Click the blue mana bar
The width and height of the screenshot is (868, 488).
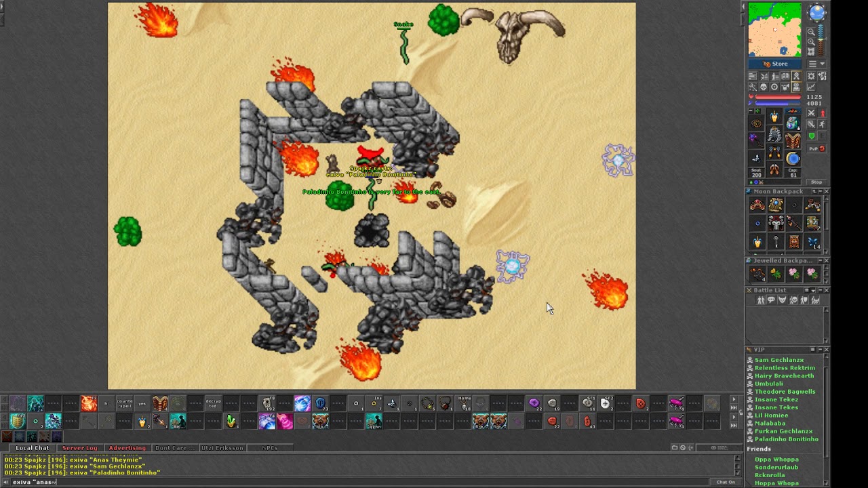[778, 103]
